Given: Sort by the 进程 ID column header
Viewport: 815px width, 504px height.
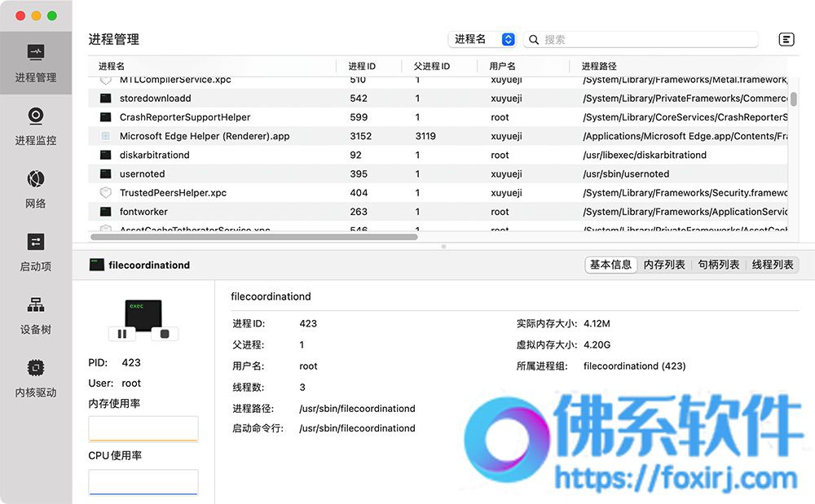Looking at the screenshot, I should tap(362, 66).
